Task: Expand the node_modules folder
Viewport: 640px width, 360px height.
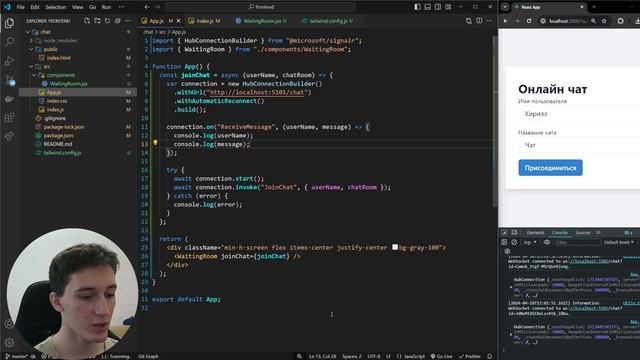Action: pos(31,40)
